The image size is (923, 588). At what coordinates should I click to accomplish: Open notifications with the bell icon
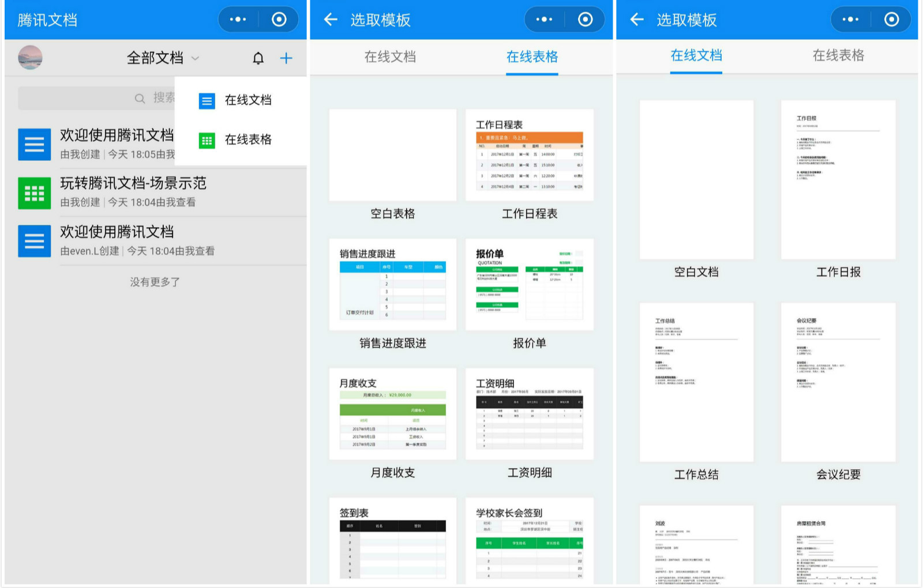tap(258, 58)
